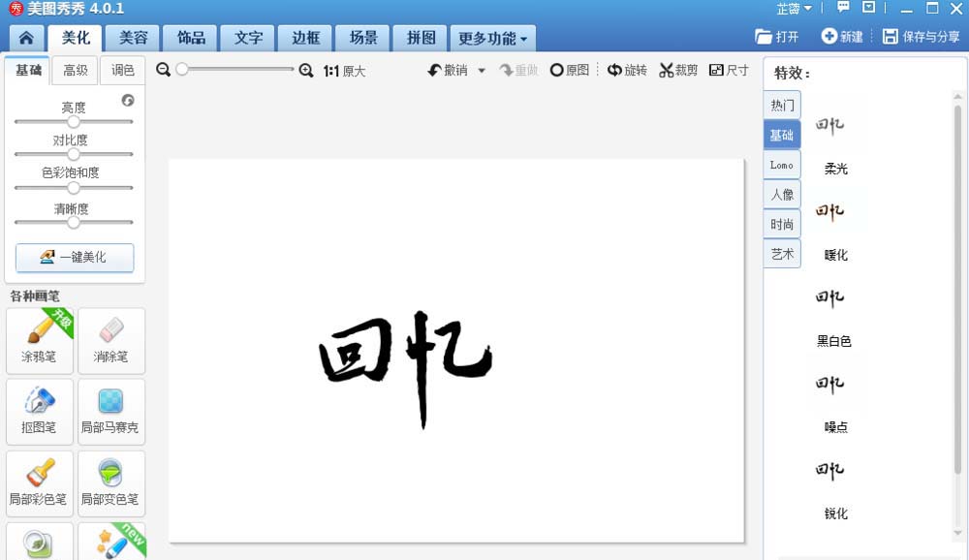Viewport: 969px width, 560px height.
Task: Select the 时尚 effects category
Action: [782, 225]
